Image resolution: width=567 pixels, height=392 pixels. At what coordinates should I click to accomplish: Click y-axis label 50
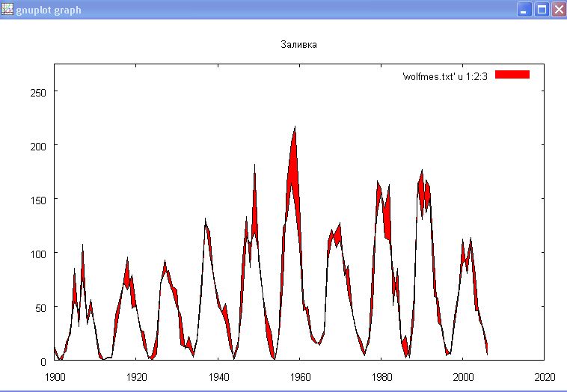(41, 308)
